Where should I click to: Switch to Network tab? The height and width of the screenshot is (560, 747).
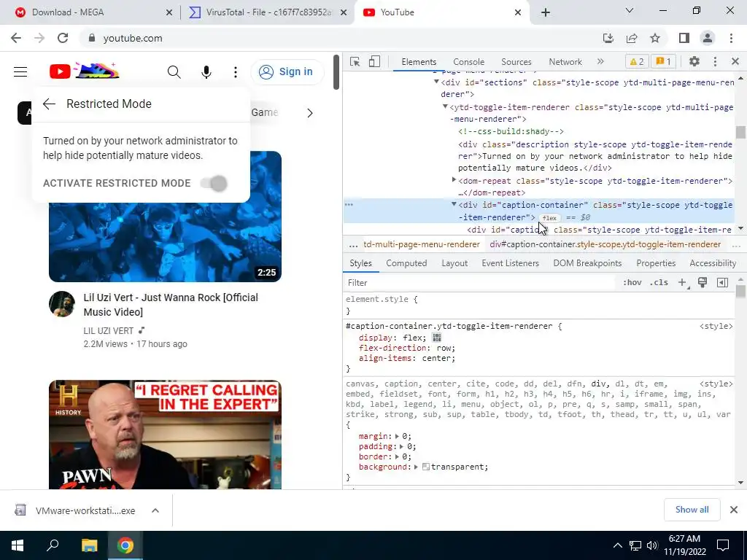coord(565,62)
